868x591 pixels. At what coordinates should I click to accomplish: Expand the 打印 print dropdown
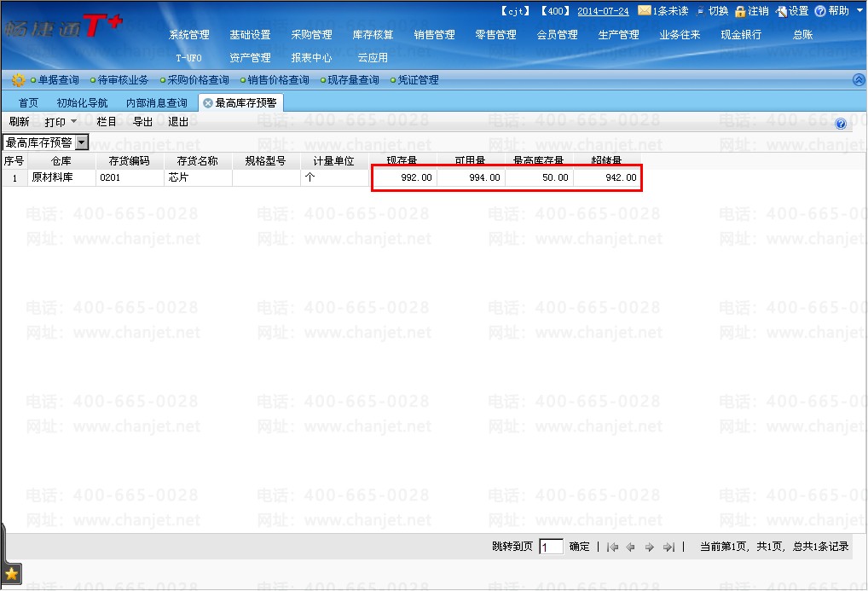(x=73, y=121)
